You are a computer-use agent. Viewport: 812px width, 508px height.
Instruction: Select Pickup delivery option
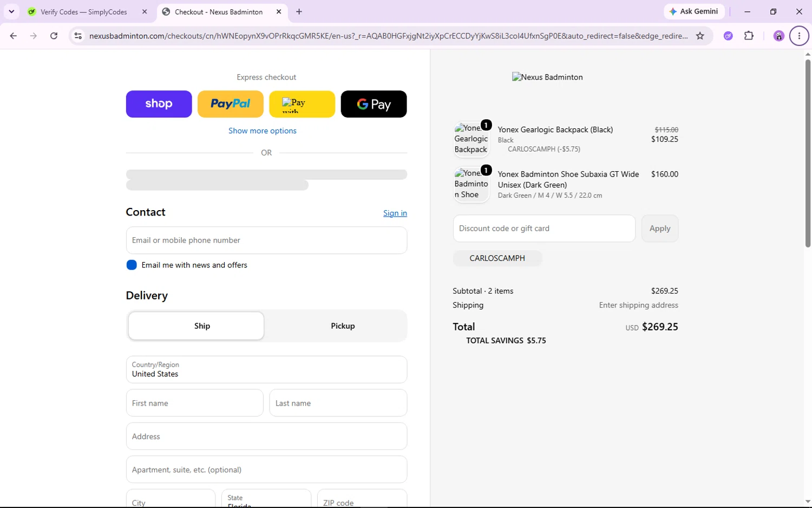[x=343, y=325]
